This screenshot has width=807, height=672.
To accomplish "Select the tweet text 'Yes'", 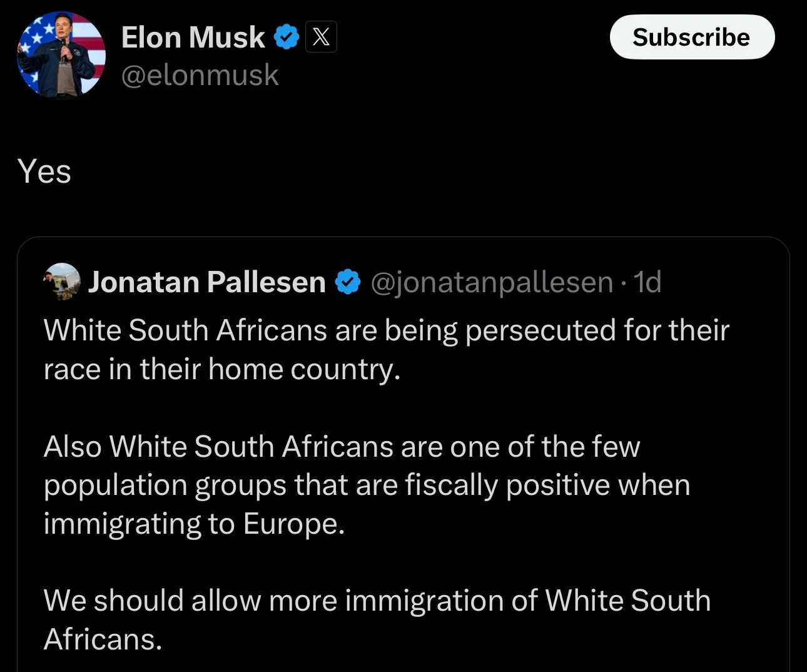I will point(44,170).
